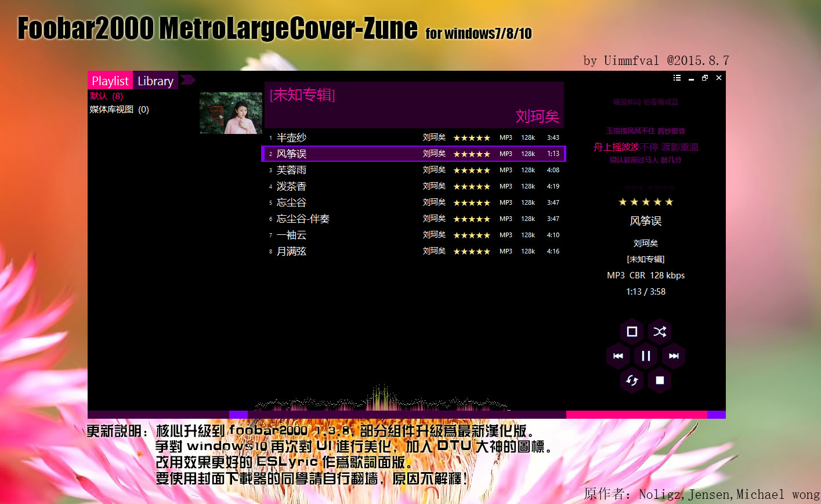821x504 pixels.
Task: Select the 默认 (8) playlist
Action: (107, 96)
